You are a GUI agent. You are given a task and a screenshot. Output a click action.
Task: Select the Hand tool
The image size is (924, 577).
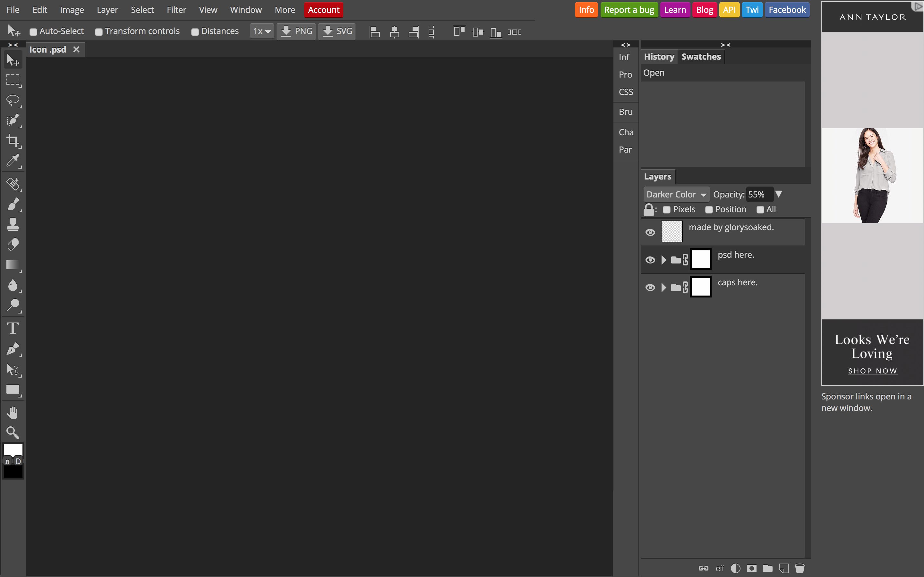pos(13,412)
